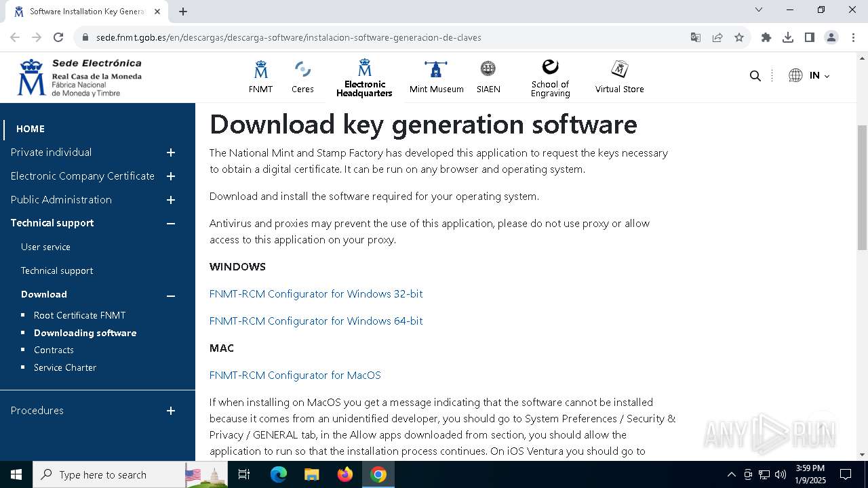This screenshot has width=868, height=488.
Task: Launch Microsoft Edge from taskbar
Action: click(x=279, y=474)
